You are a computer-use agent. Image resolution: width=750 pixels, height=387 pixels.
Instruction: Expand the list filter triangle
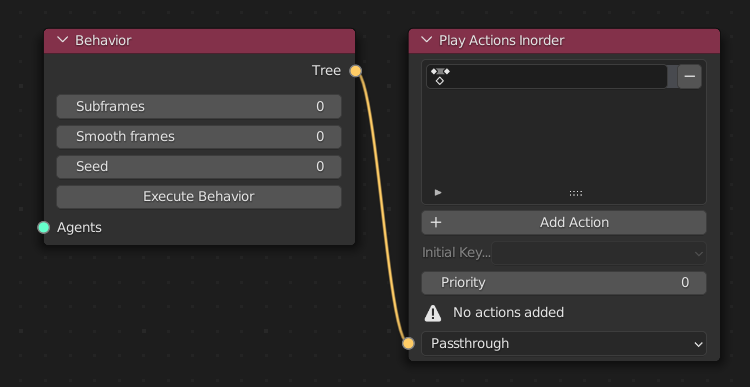pyautogui.click(x=438, y=192)
